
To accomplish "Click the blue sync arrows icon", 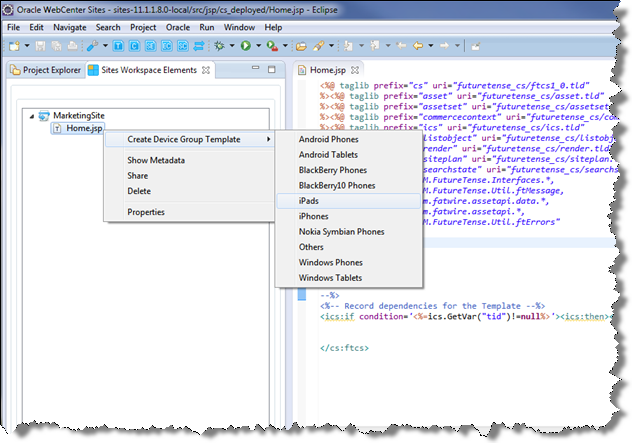I will tap(199, 46).
